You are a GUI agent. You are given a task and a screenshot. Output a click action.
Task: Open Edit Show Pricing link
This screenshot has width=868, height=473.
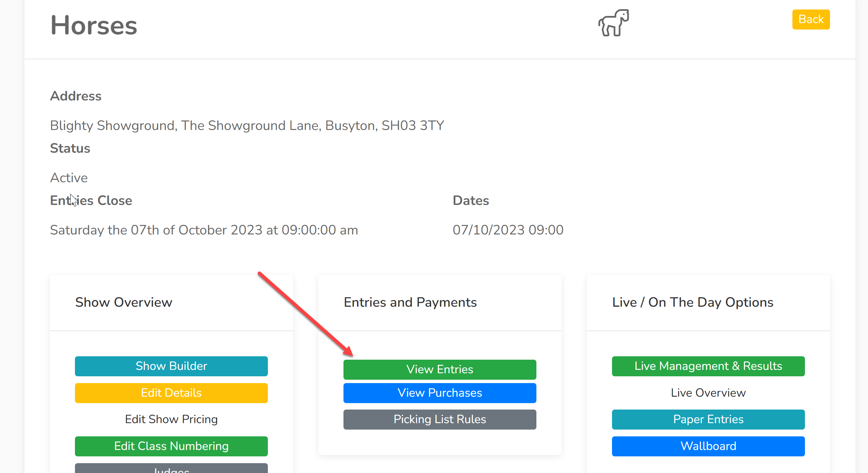click(171, 419)
